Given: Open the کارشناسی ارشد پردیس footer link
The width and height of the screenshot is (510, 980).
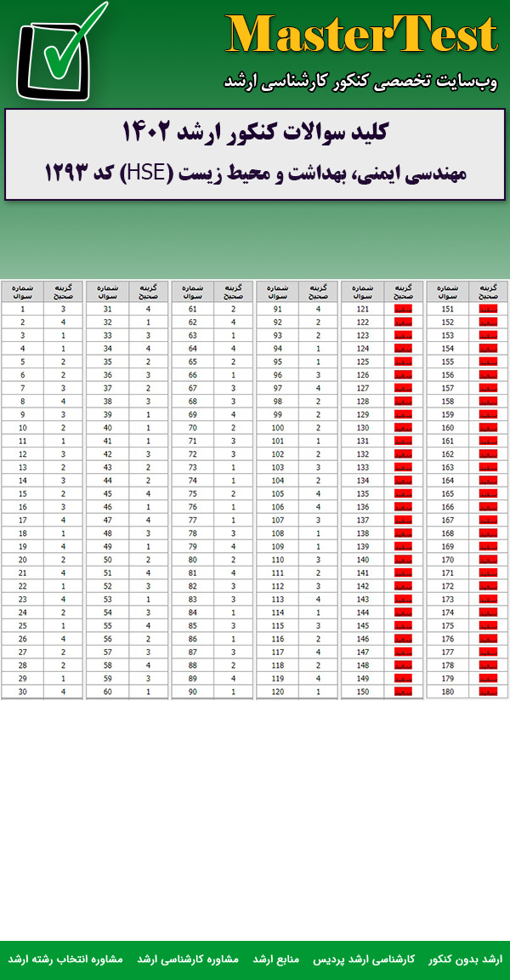Looking at the screenshot, I should (377, 959).
